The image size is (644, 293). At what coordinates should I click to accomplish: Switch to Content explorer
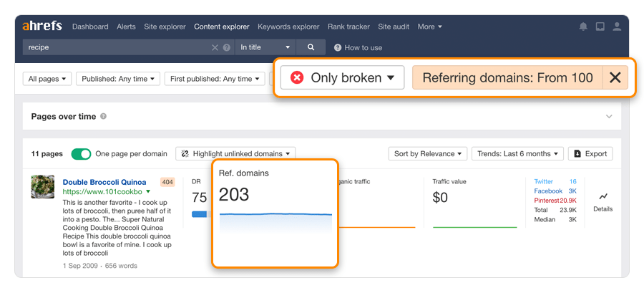(x=222, y=27)
